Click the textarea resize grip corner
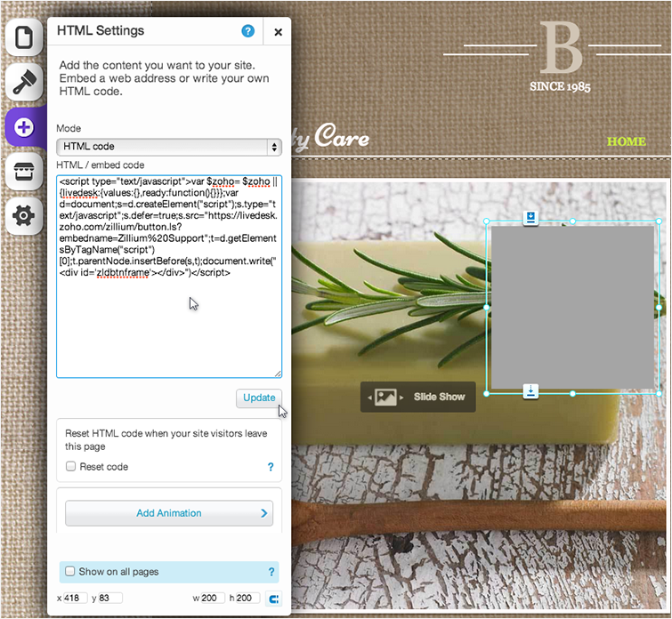This screenshot has width=672, height=619. point(278,374)
